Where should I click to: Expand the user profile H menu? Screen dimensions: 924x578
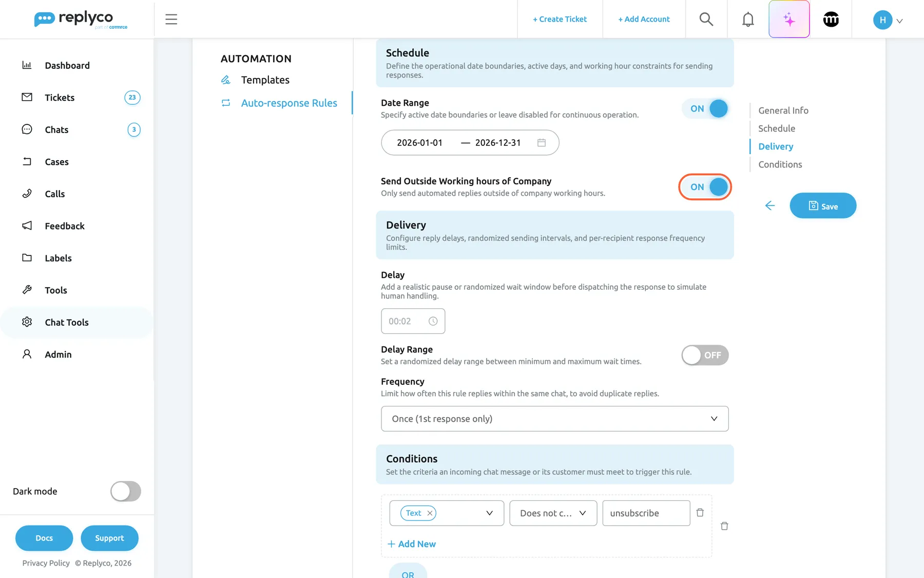[x=888, y=20]
